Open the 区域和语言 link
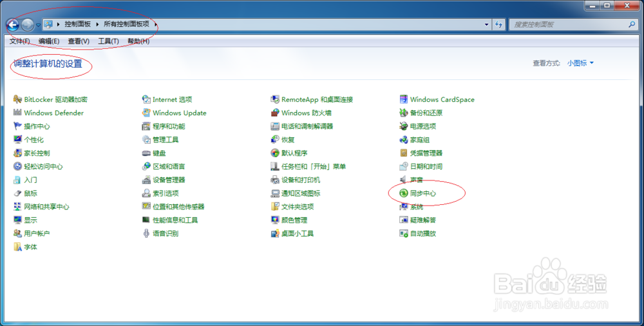Image resolution: width=644 pixels, height=326 pixels. [x=169, y=166]
